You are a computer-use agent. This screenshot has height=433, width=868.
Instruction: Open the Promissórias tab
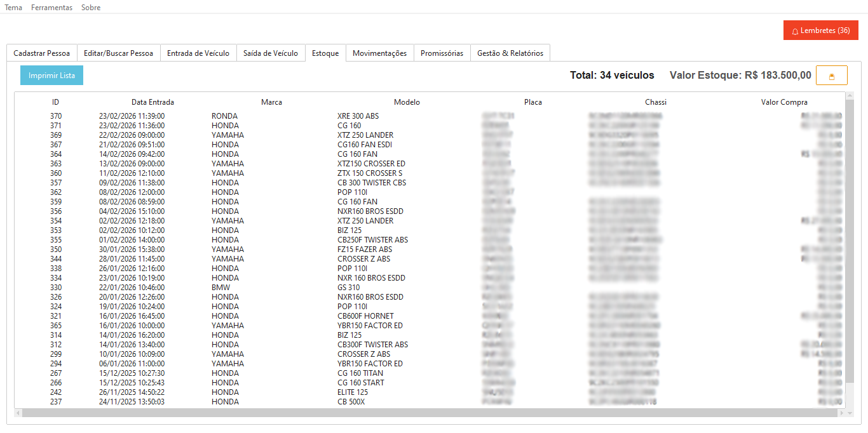[x=442, y=53]
